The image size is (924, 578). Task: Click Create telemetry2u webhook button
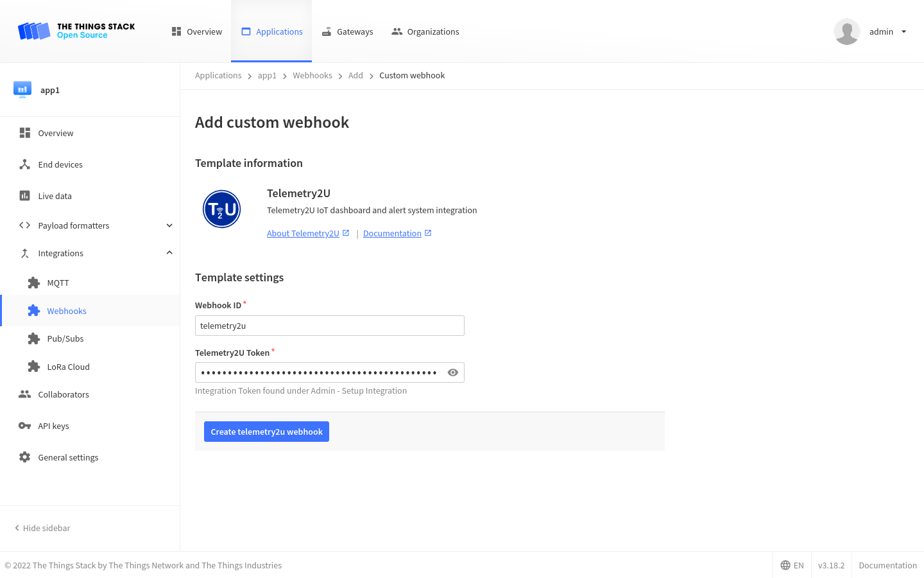click(266, 432)
